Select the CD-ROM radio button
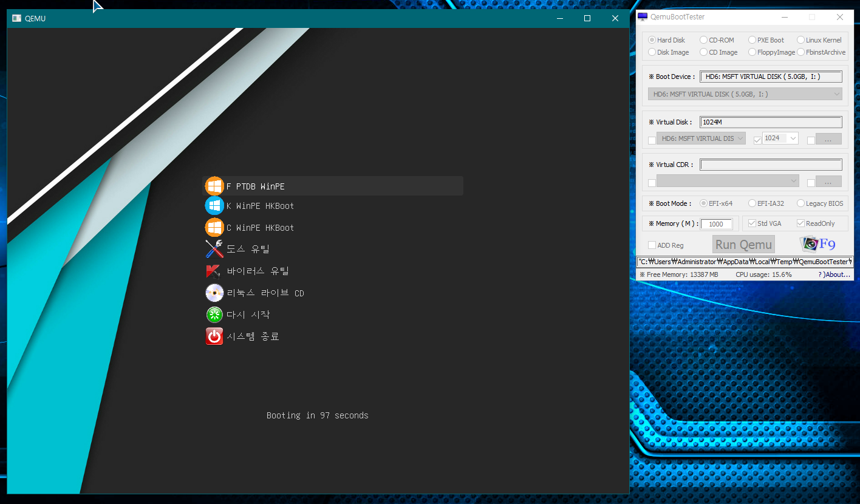Image resolution: width=860 pixels, height=504 pixels. click(704, 40)
